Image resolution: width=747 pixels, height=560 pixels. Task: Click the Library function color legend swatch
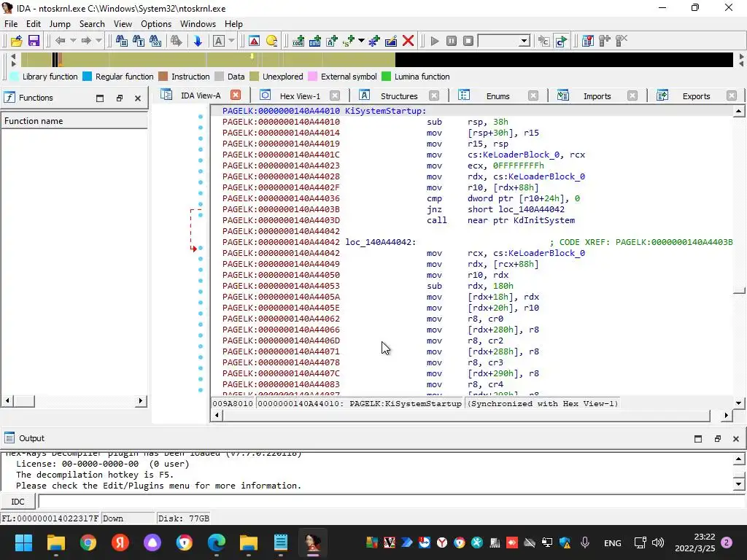coord(15,77)
